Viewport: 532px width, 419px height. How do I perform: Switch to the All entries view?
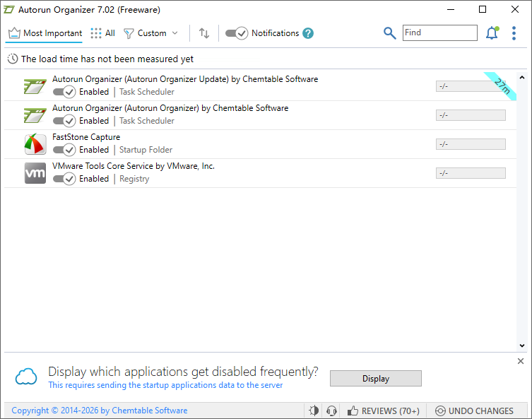tap(103, 33)
